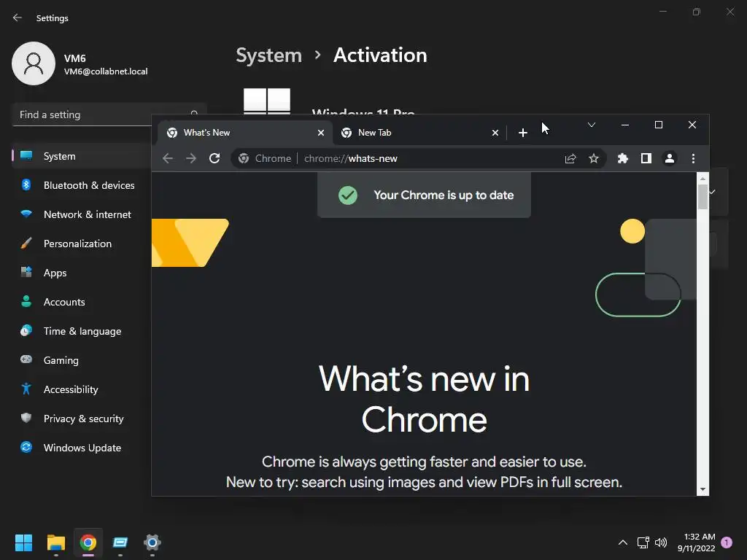Open Chrome tab search chevron
Viewport: 747px width, 560px height.
(x=592, y=125)
